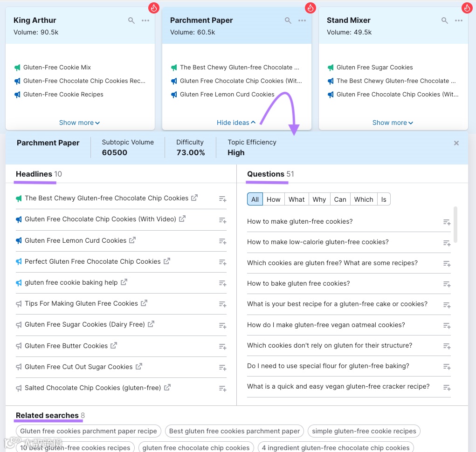The width and height of the screenshot is (476, 452).
Task: Add 'gluten free cookie baking help' to favorites
Action: [x=223, y=283]
